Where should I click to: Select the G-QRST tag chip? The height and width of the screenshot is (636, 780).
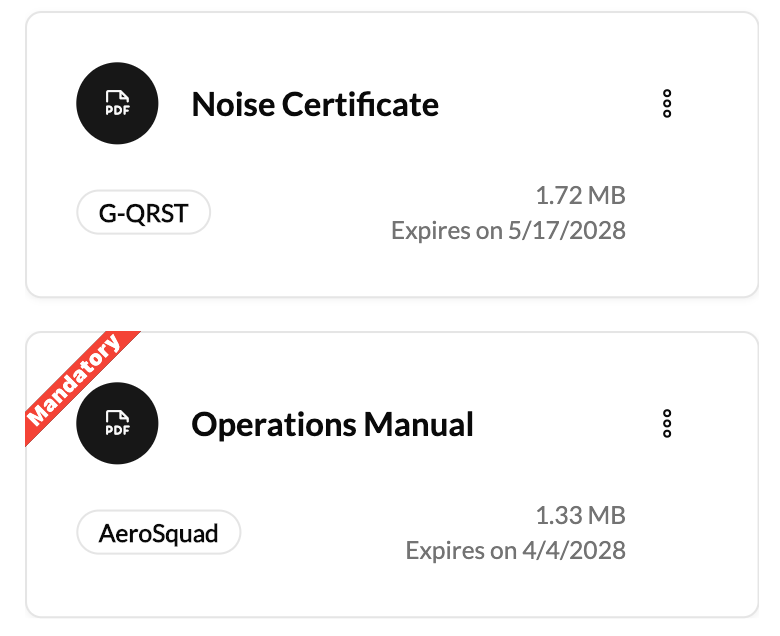pos(143,212)
